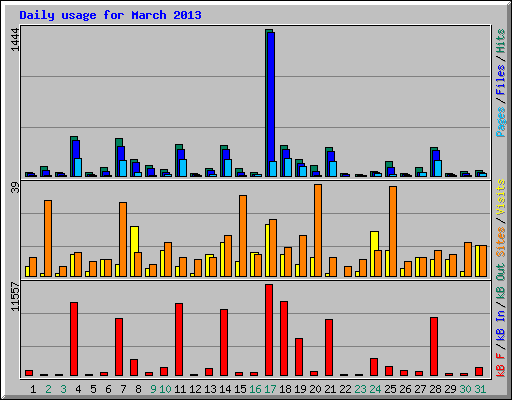Click day 1 label on x-axis
The width and height of the screenshot is (512, 400).
[33, 389]
